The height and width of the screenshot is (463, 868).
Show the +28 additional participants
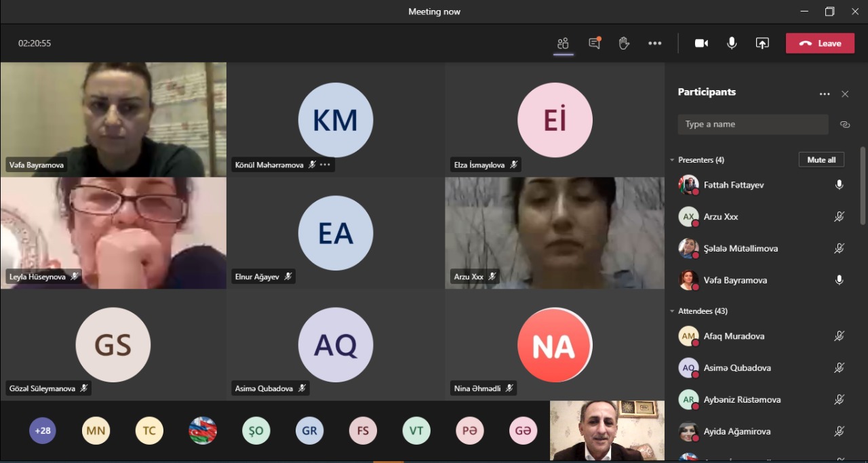(x=43, y=430)
